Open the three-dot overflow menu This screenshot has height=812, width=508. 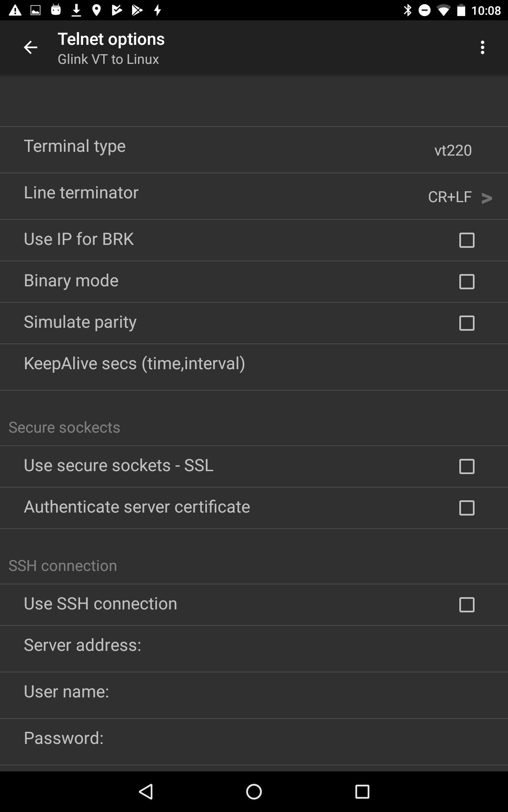[482, 47]
